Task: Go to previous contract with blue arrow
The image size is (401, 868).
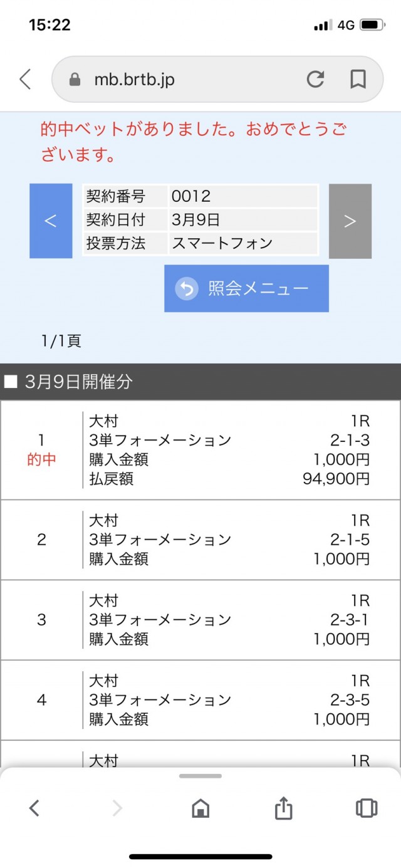Action: [x=51, y=221]
